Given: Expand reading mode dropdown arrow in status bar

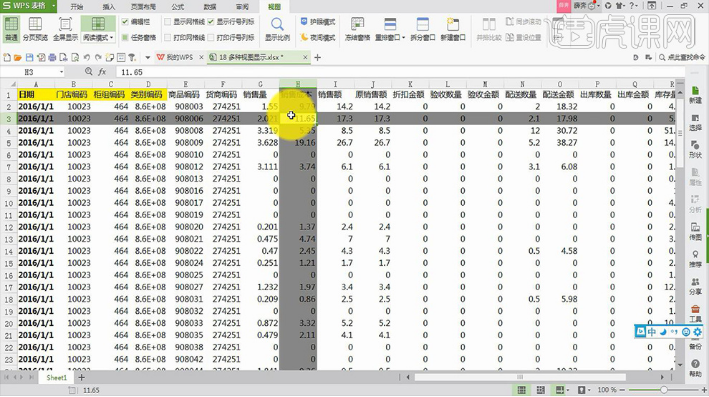Looking at the screenshot, I should tap(567, 390).
